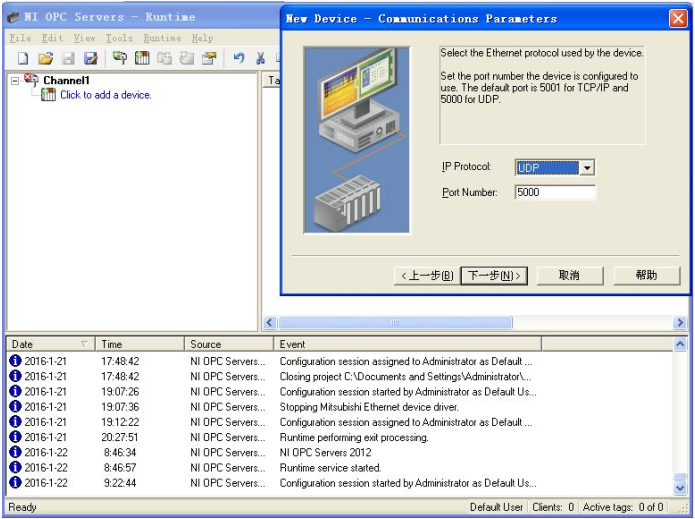Click the Cut scissors toolbar icon

pos(261,58)
